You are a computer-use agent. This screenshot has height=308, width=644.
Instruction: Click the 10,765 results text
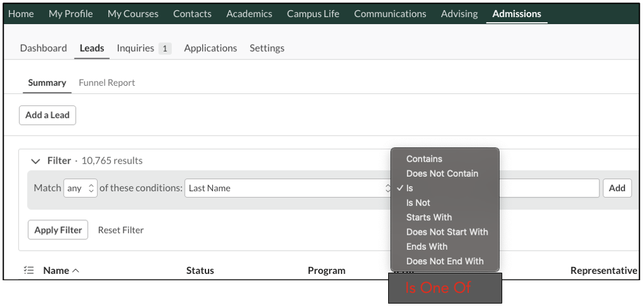[112, 161]
